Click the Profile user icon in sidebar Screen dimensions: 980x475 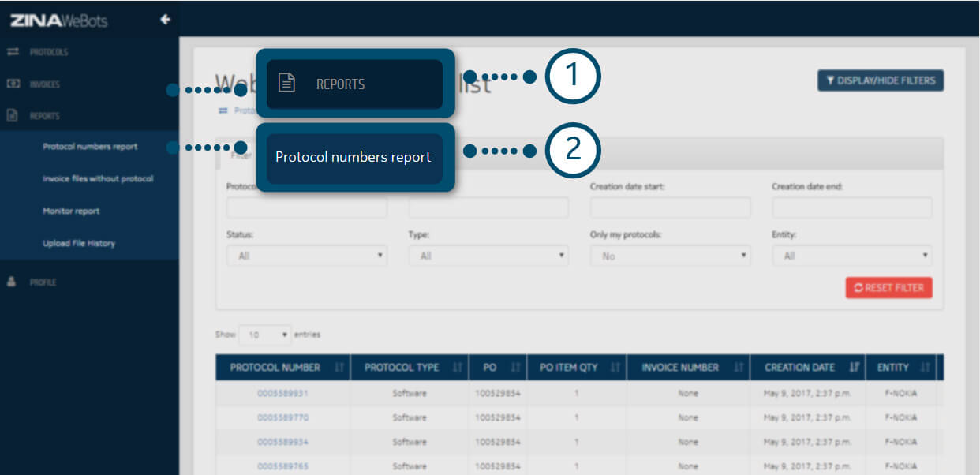(13, 282)
